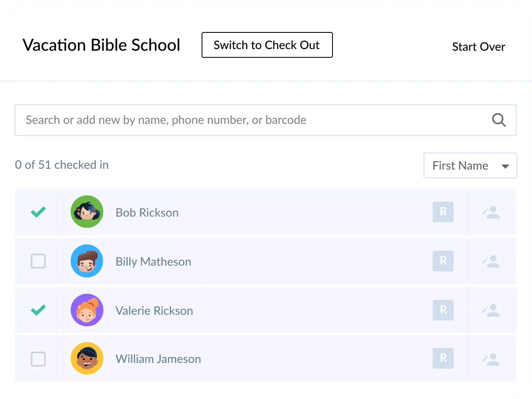Open the 'R' tag icon beside Bob Rickson
The image size is (532, 399).
[x=443, y=212]
